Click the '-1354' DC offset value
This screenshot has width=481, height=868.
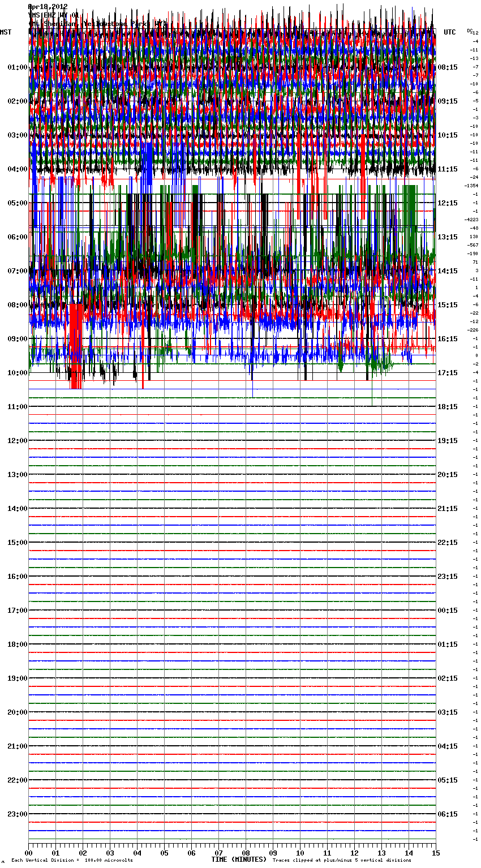point(472,186)
